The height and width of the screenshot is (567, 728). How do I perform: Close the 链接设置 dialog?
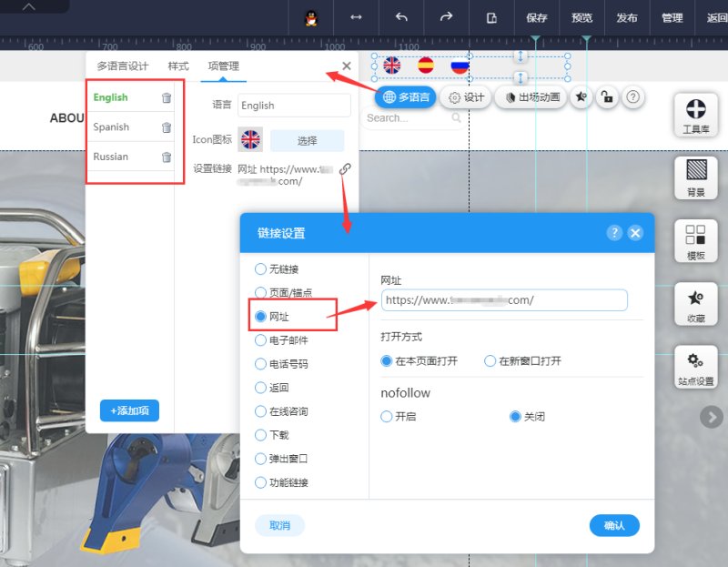[635, 233]
